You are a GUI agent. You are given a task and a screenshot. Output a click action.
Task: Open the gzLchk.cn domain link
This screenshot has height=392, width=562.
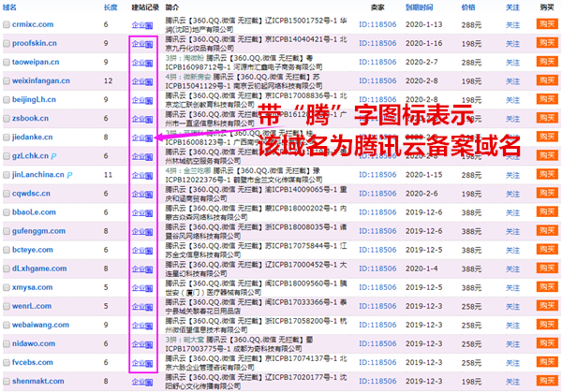(31, 156)
